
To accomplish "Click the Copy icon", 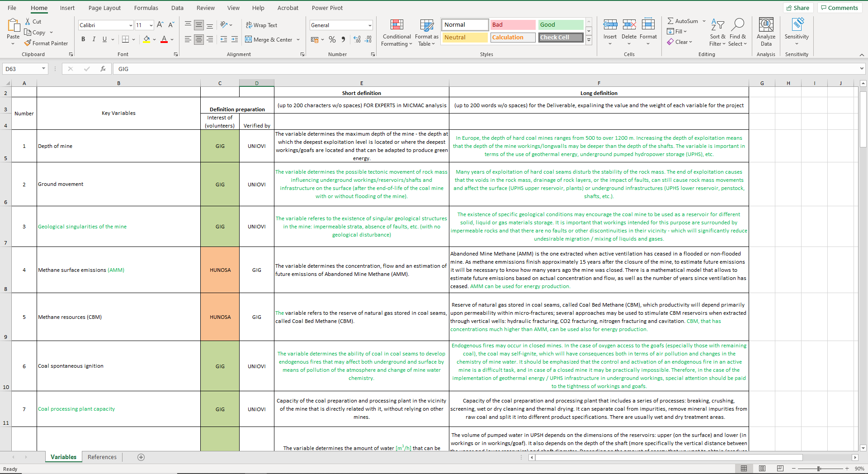I will 28,32.
